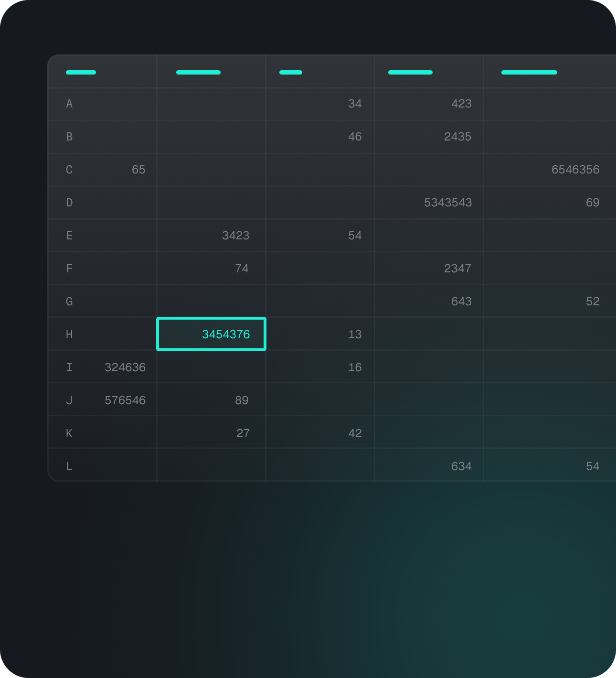Screen dimensions: 616x678
Task: Select row label H
Action: tap(69, 334)
